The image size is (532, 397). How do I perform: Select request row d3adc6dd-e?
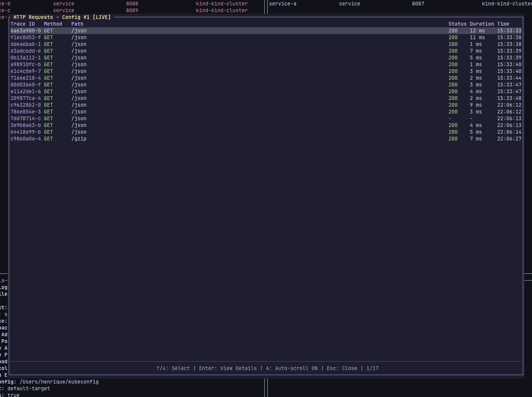[266, 51]
